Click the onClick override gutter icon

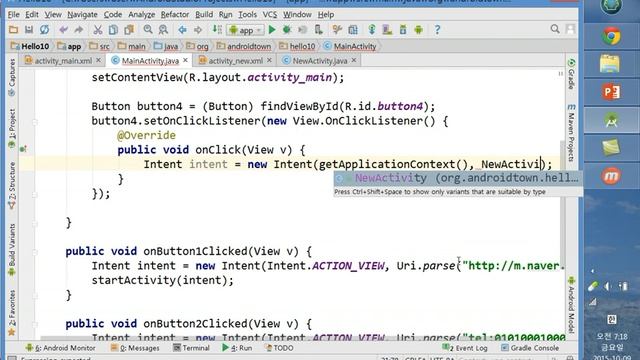click(23, 149)
